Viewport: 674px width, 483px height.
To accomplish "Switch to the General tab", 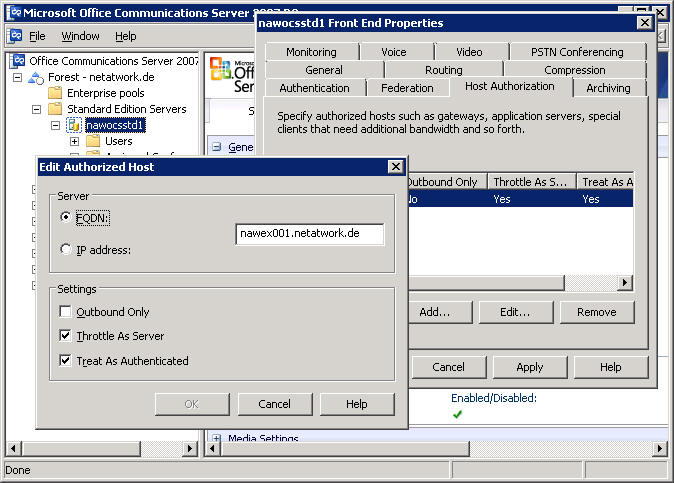I will pos(324,70).
